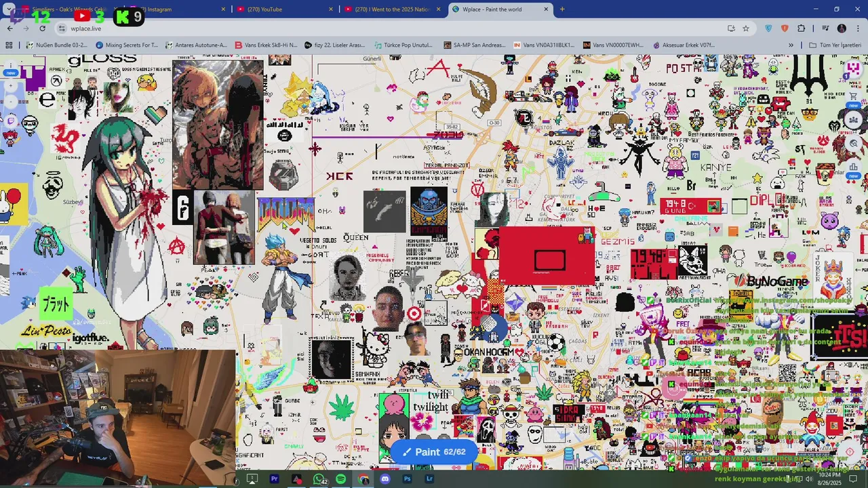Close the Wplace - Paint the world tab
Viewport: 868px width, 488px height.
coord(546,9)
